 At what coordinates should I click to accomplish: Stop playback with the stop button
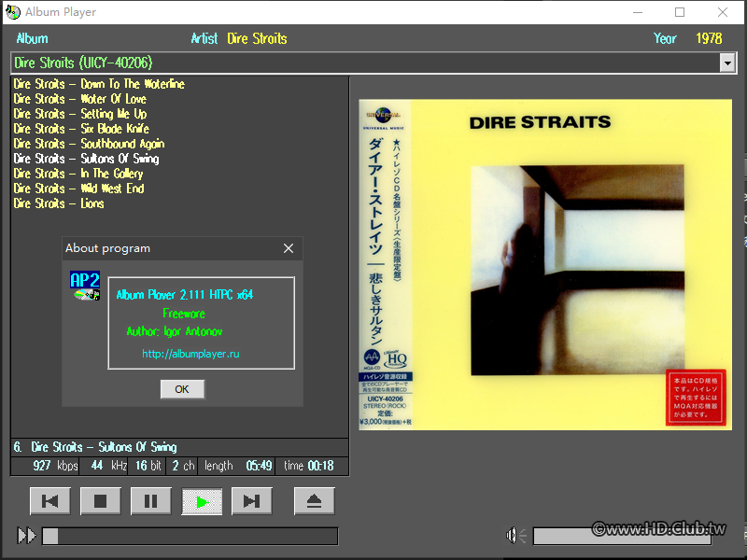click(x=101, y=501)
